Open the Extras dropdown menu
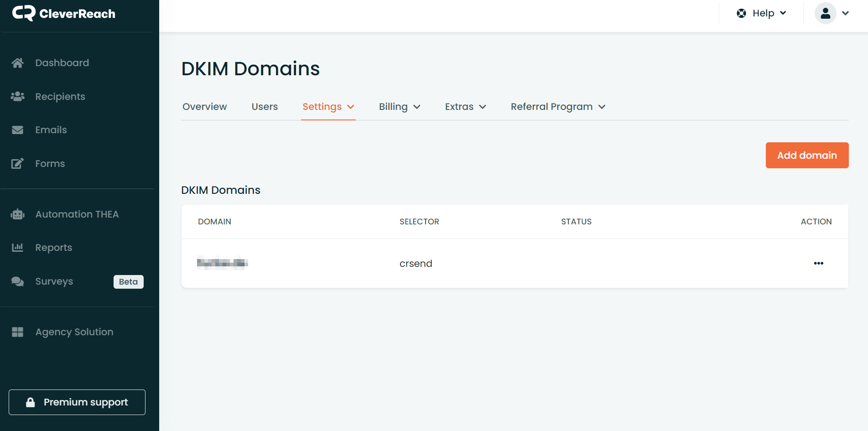The width and height of the screenshot is (868, 431). coord(465,107)
